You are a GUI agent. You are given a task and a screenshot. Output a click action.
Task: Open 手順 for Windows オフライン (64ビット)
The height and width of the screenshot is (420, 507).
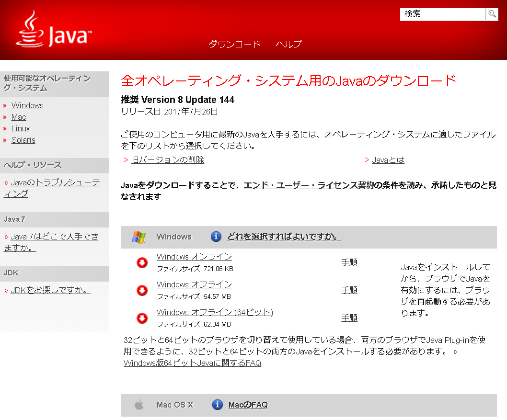(x=349, y=318)
